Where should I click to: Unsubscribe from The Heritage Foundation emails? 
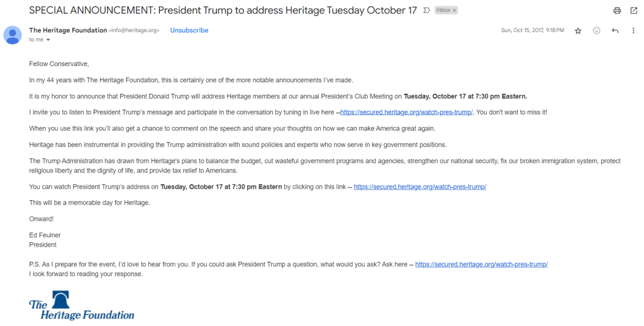189,30
